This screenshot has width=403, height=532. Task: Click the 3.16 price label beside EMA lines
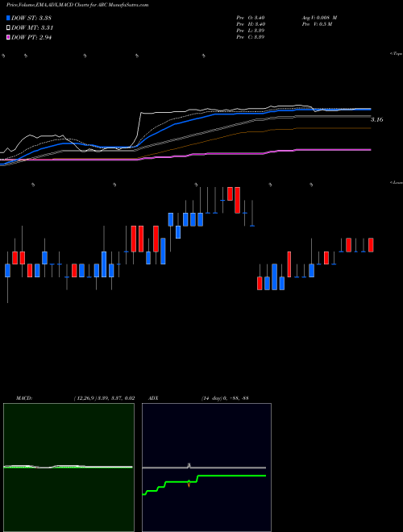tap(376, 119)
